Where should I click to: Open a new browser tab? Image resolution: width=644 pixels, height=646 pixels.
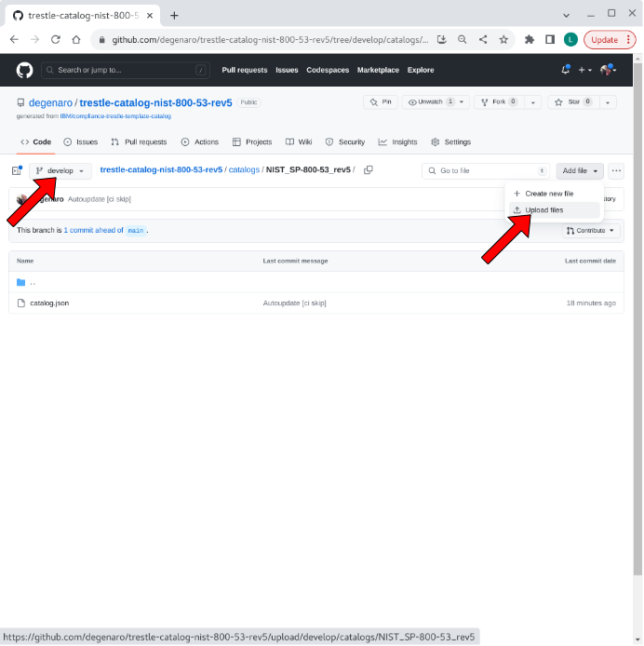click(174, 16)
